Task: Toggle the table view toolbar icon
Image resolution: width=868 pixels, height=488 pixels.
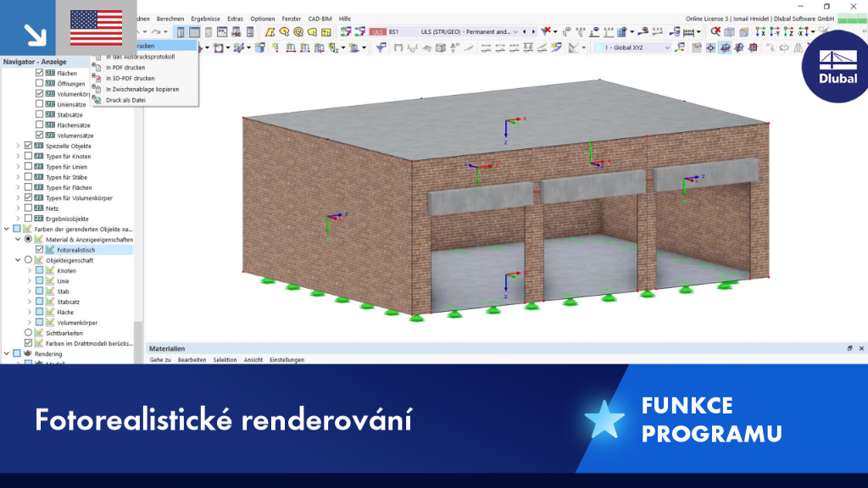Action: click(194, 32)
